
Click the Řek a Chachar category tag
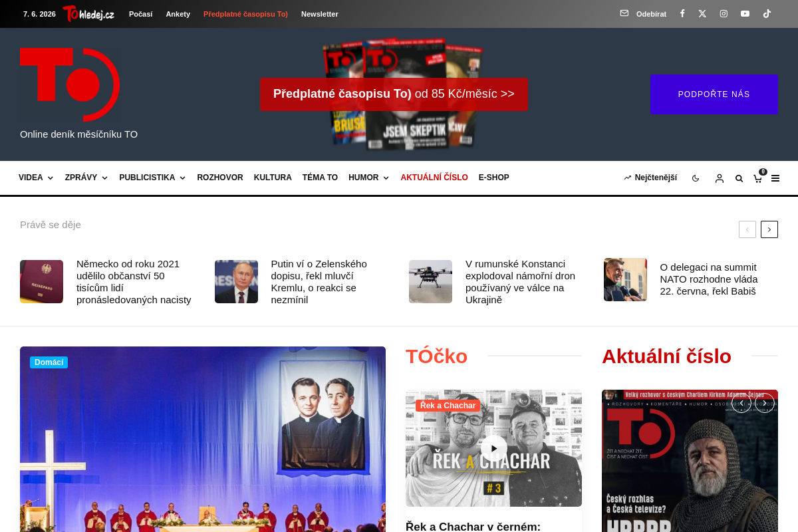(448, 406)
